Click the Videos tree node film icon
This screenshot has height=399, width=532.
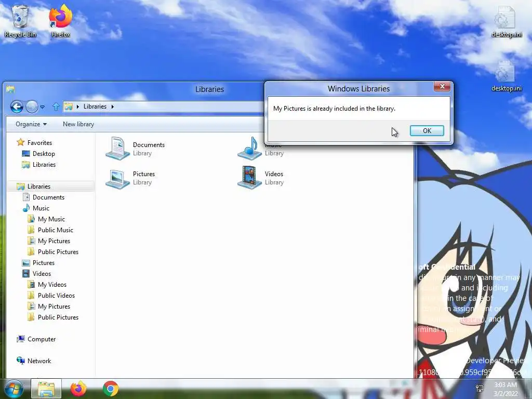(x=26, y=273)
